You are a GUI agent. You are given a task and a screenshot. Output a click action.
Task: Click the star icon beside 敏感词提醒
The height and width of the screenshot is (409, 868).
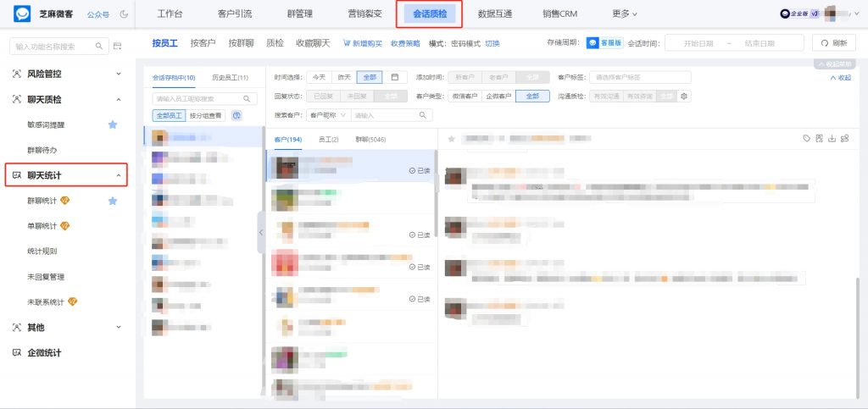pyautogui.click(x=112, y=124)
